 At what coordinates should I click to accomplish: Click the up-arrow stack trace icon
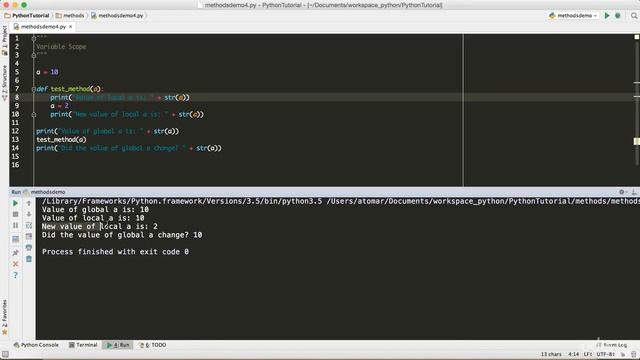point(29,203)
